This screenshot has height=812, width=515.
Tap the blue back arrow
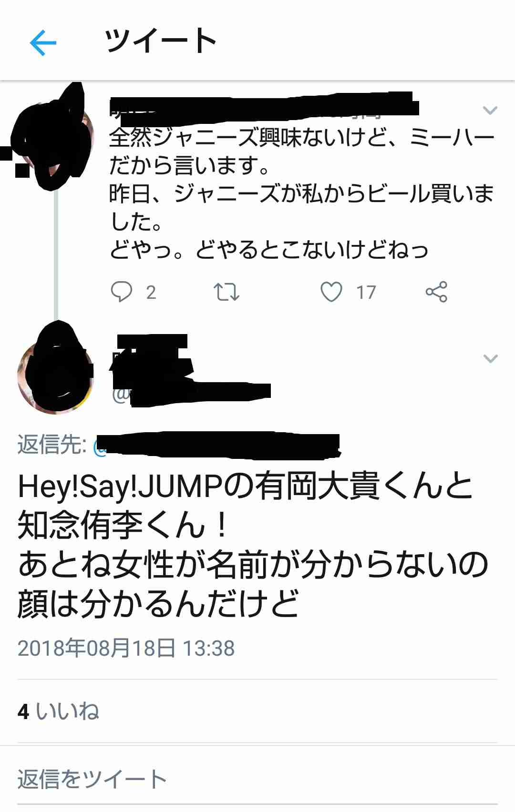(43, 43)
